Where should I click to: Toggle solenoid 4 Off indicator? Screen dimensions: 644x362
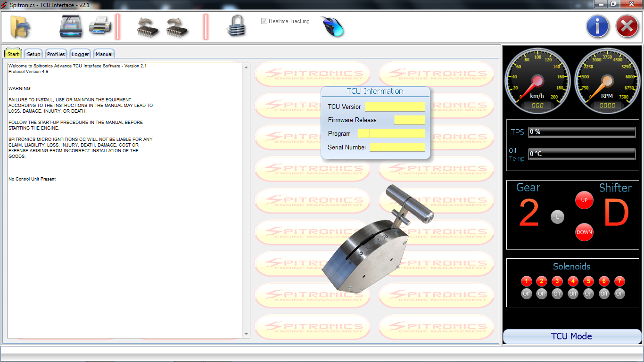coord(573,294)
